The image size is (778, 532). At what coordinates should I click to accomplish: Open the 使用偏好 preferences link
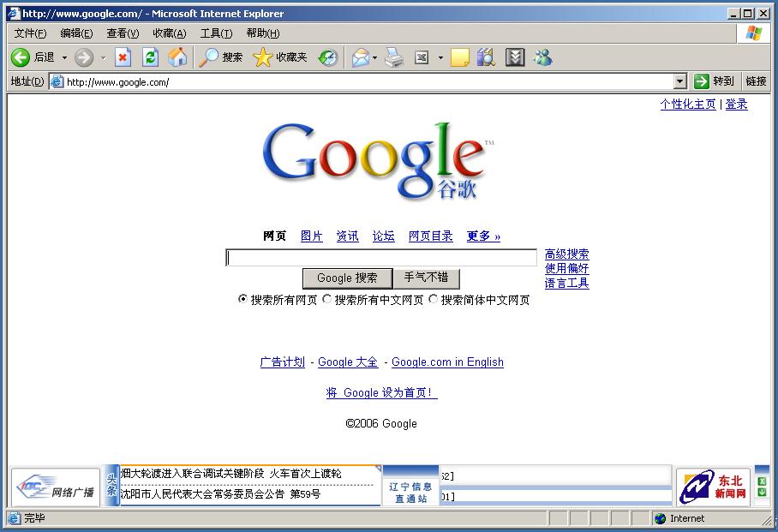coord(566,268)
